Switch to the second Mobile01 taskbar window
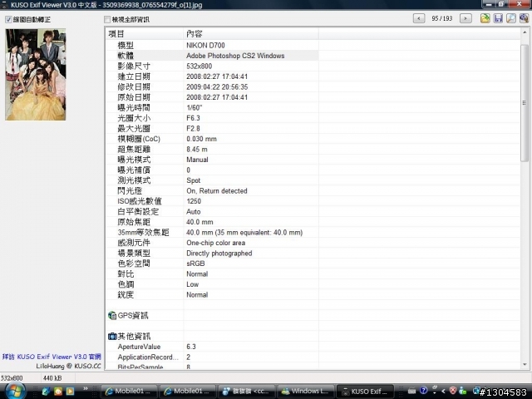The width and height of the screenshot is (532, 399). coord(189,392)
